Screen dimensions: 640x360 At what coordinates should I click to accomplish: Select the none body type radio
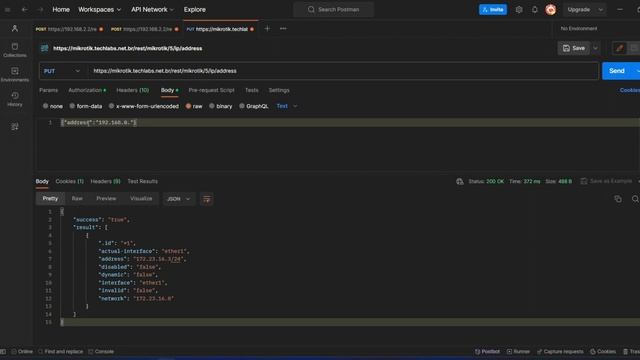tap(45, 106)
